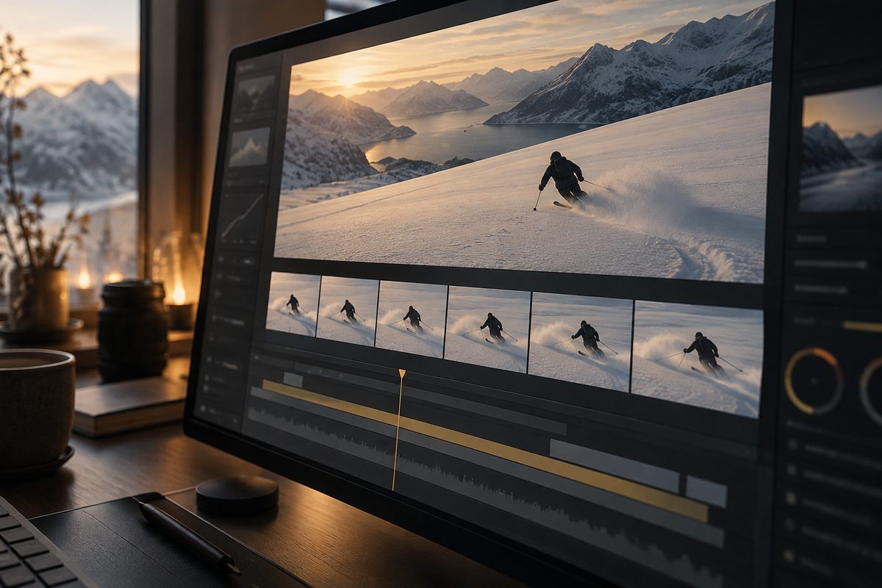Viewport: 882px width, 588px height.
Task: Select the wide light-gray clip above the gold clip's end
Action: [x=614, y=465]
